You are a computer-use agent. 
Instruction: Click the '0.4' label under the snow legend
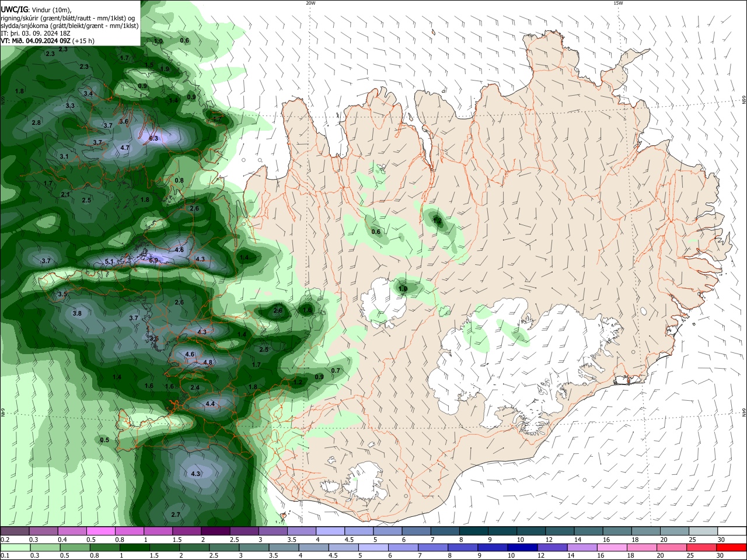click(62, 540)
